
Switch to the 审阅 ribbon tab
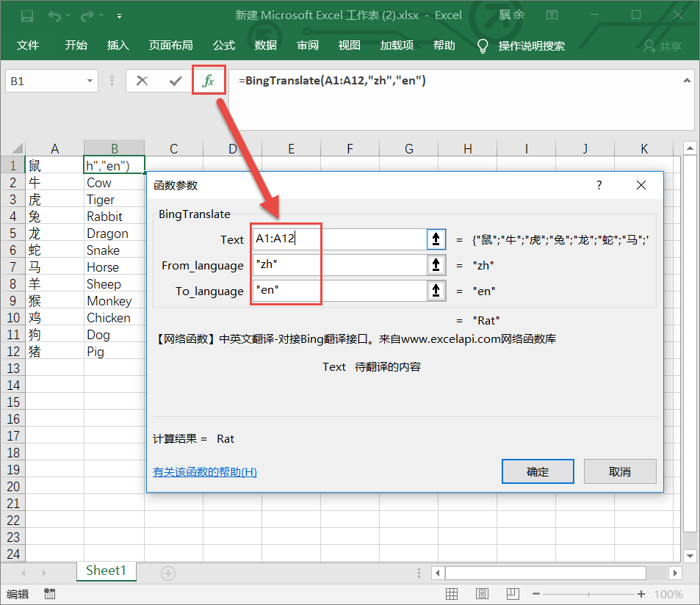[308, 46]
